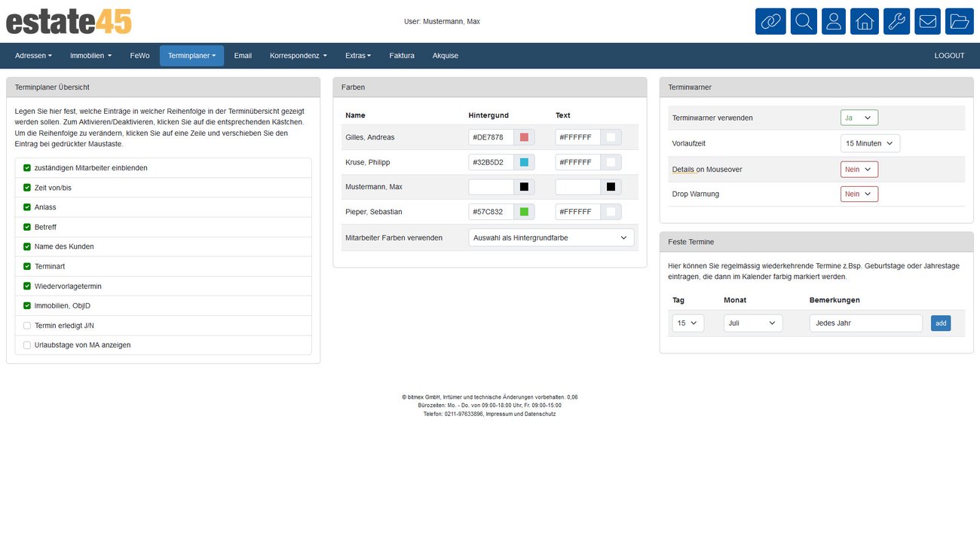The image size is (980, 551).
Task: Open the Immobilien menu
Action: coord(90,56)
